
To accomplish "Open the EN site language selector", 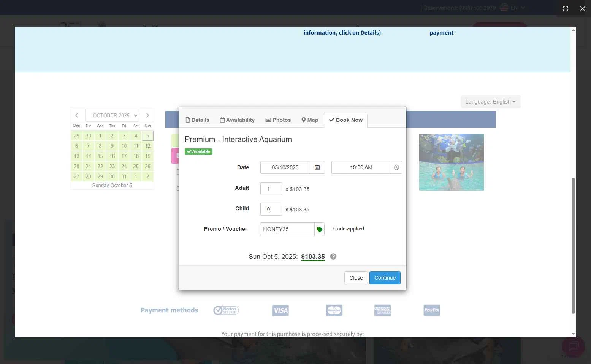I will point(513,8).
